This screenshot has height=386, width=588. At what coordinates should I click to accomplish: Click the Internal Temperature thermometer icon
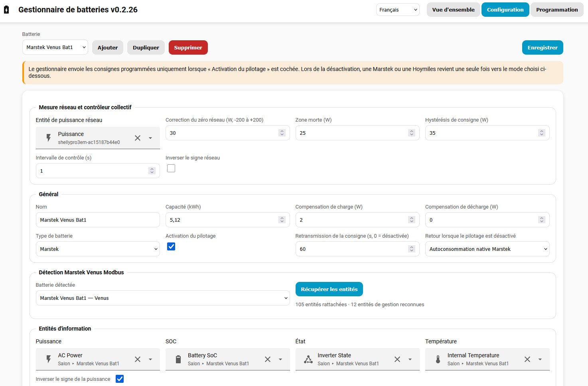438,359
